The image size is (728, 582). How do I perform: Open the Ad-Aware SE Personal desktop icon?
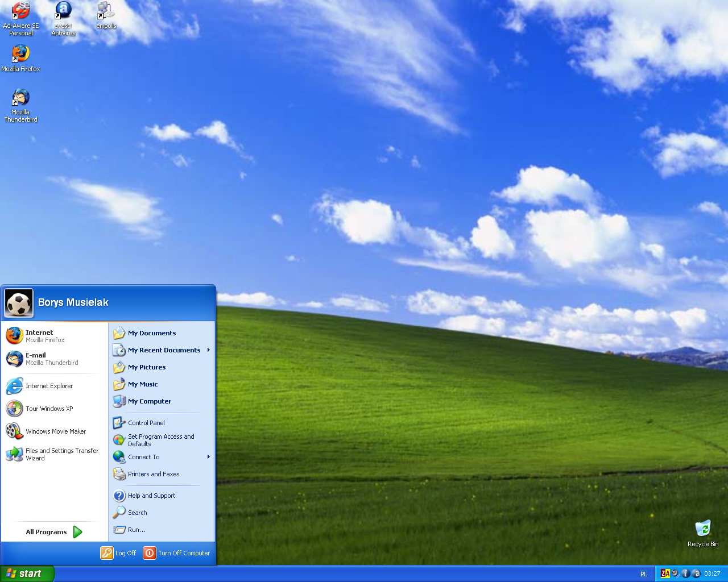pyautogui.click(x=20, y=19)
